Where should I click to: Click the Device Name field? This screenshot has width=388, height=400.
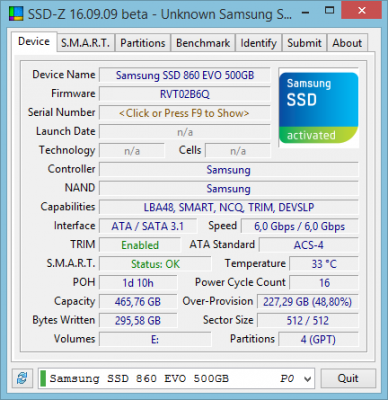click(x=185, y=75)
